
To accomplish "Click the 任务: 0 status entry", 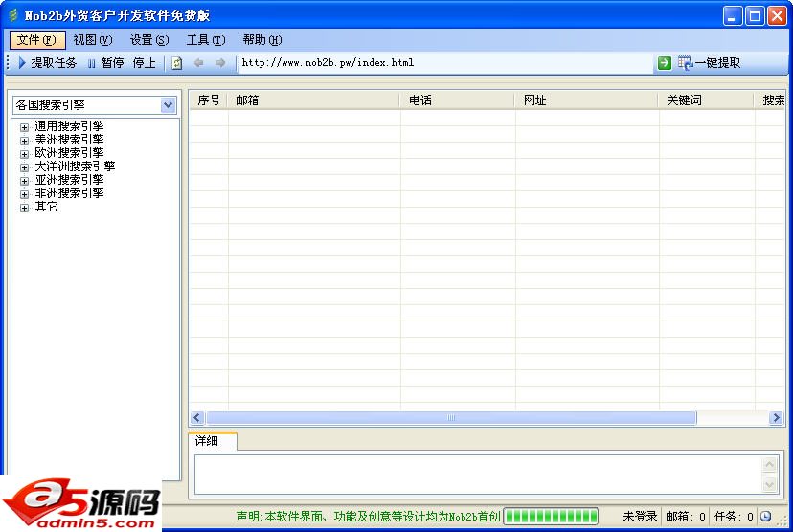I will click(734, 517).
